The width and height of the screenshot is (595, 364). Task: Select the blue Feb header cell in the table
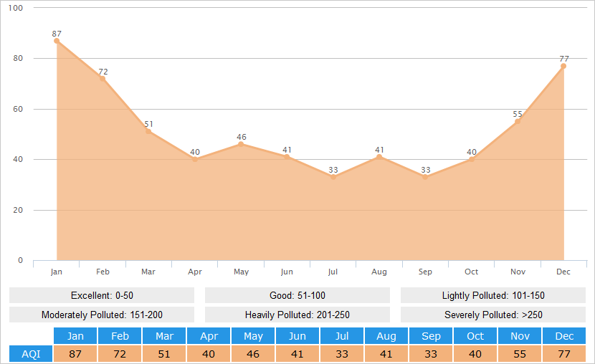(x=120, y=336)
